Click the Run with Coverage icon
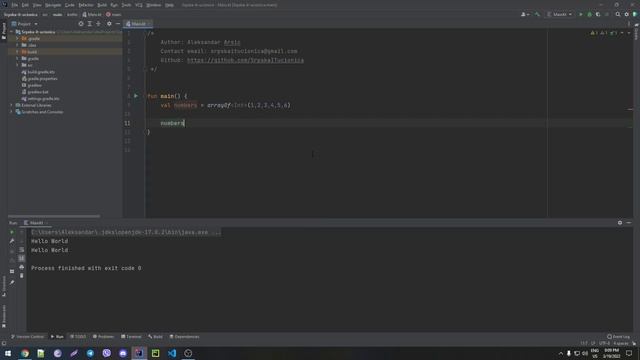Screen dimensions: 640x360 click(x=598, y=14)
